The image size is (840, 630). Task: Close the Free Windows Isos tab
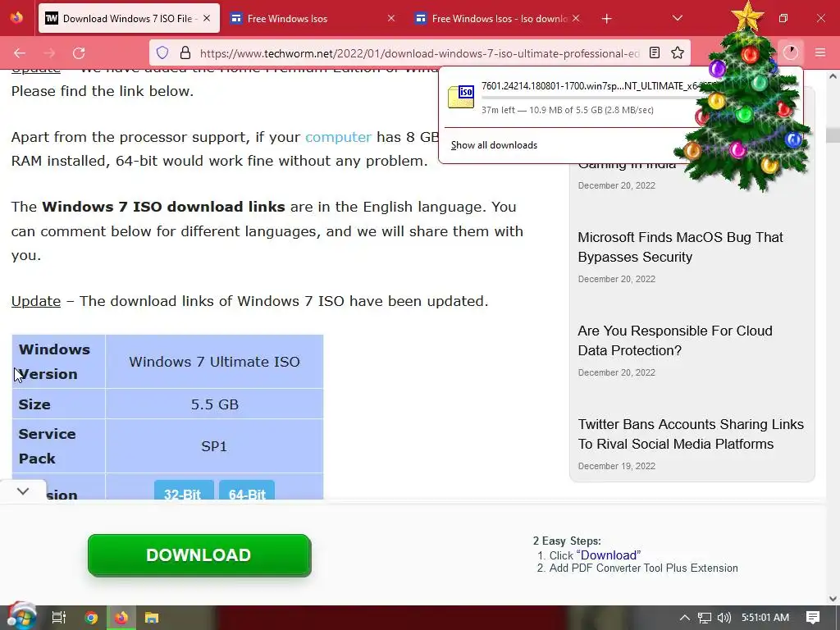click(x=391, y=18)
